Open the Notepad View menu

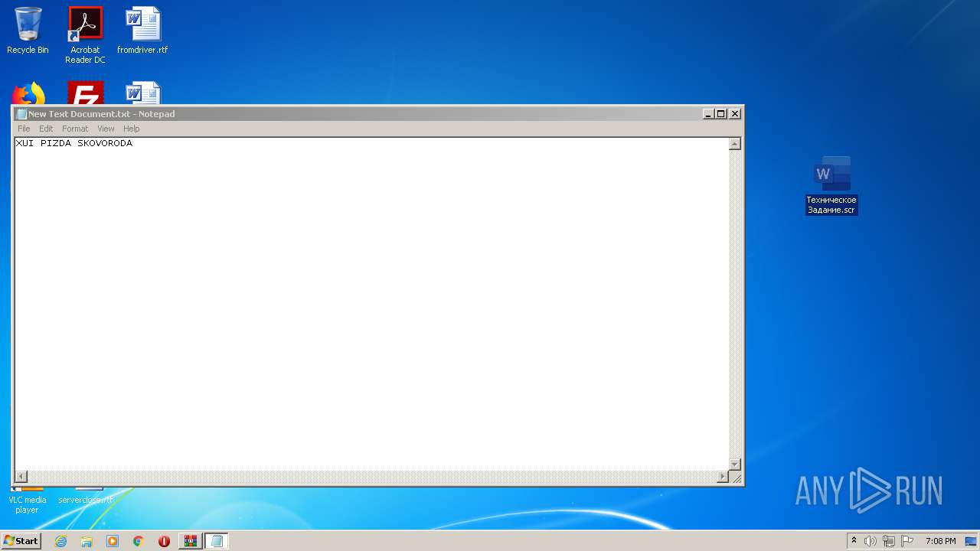106,129
